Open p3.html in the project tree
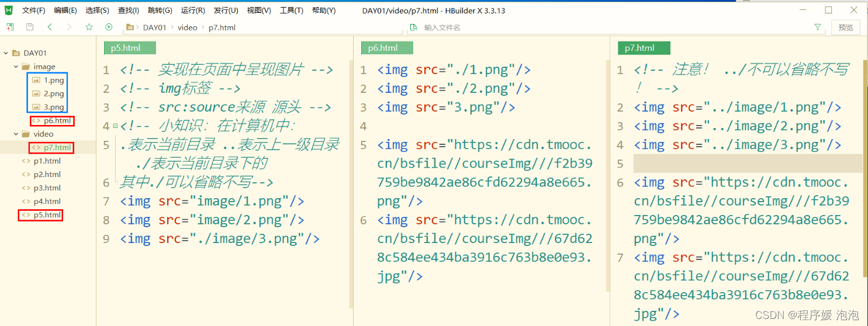 [47, 188]
